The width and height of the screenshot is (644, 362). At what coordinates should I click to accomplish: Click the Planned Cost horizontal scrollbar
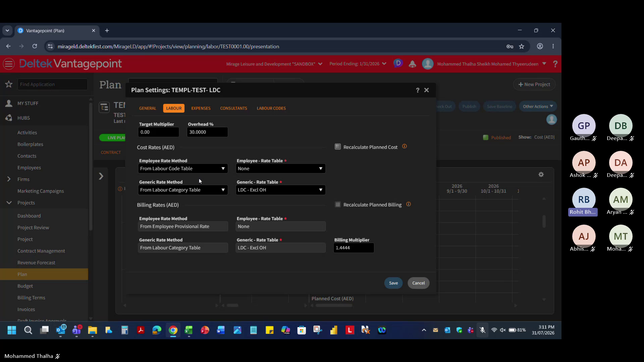pos(334,305)
